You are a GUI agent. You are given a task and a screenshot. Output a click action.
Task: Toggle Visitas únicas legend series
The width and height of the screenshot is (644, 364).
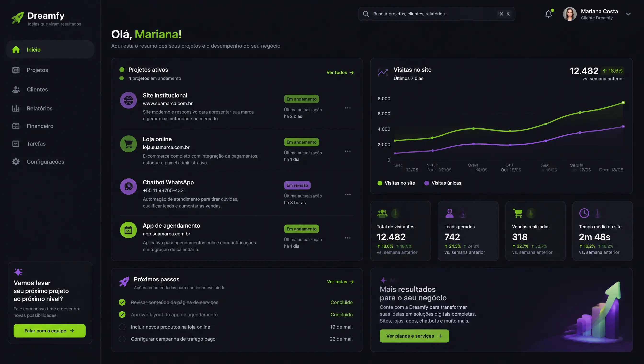coord(443,183)
